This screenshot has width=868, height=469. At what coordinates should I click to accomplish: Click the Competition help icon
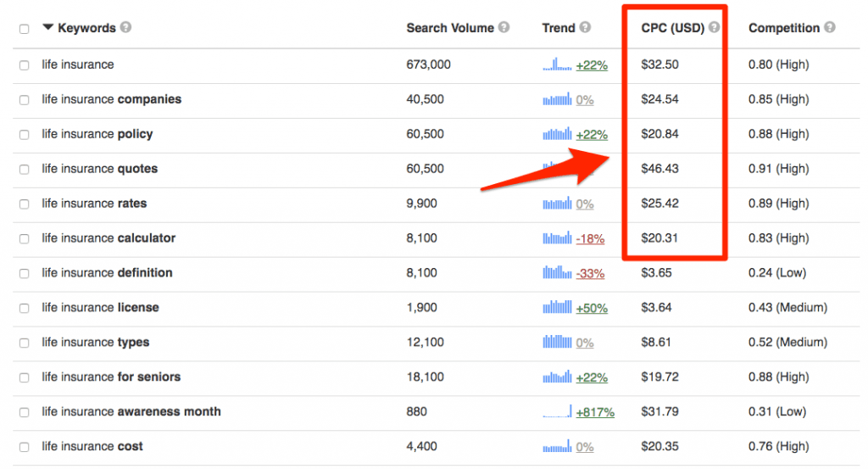pyautogui.click(x=829, y=27)
